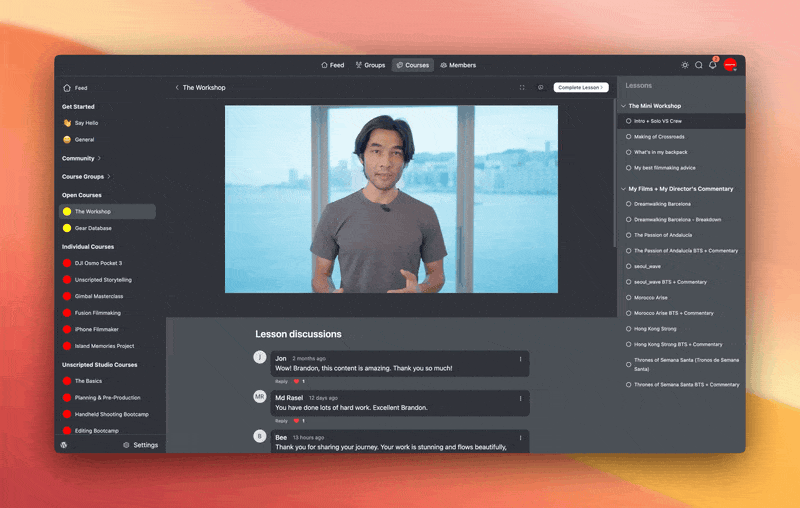Open the notifications bell

coord(713,65)
